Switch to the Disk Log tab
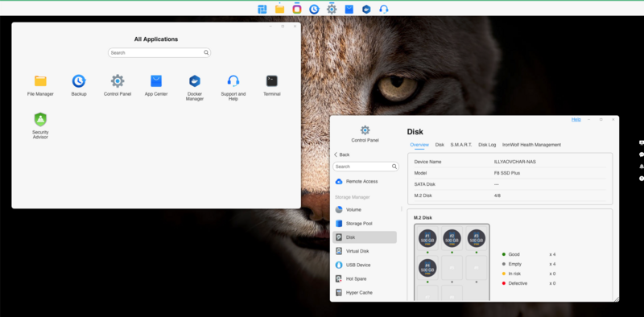 coord(487,145)
